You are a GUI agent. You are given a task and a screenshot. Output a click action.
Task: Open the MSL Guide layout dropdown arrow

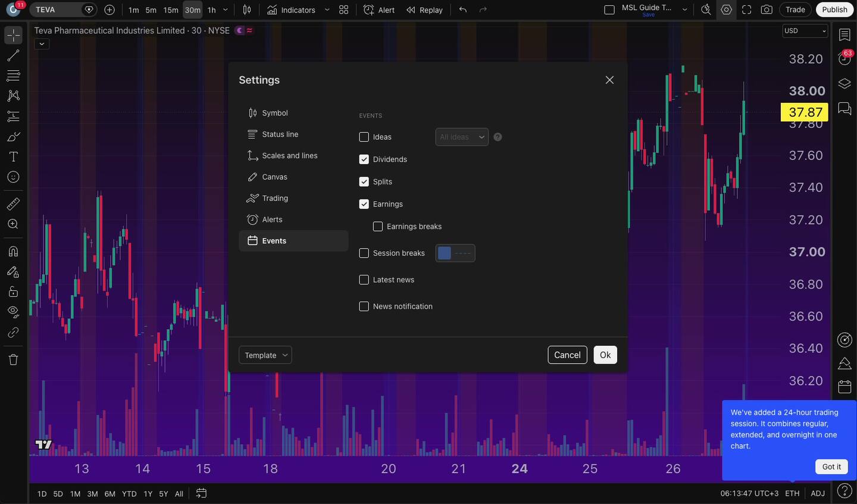[x=684, y=10]
